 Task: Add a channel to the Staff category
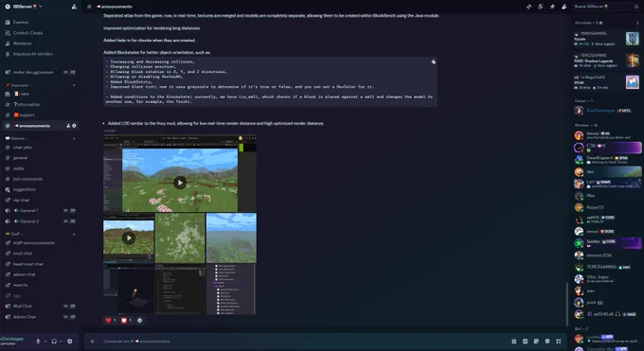tap(74, 234)
